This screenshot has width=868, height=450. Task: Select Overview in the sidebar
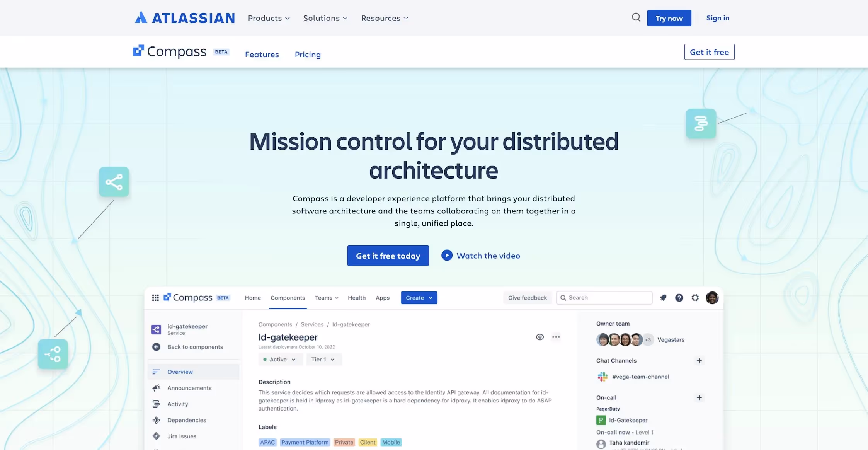(194, 372)
